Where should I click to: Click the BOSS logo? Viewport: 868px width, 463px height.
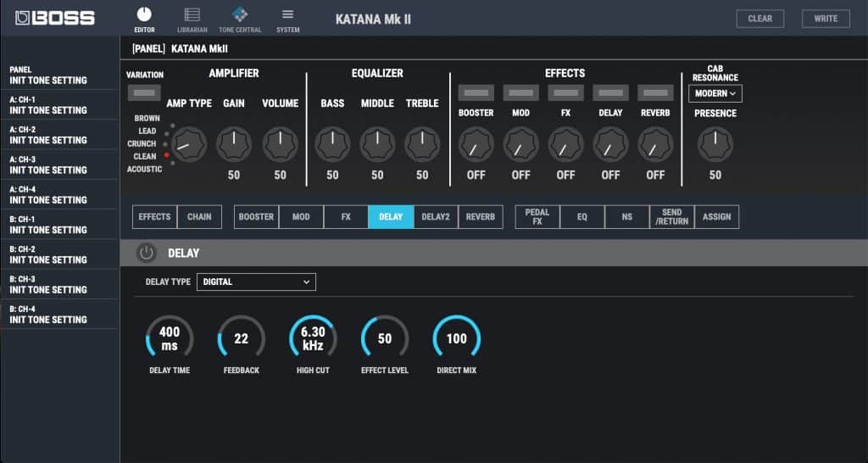(x=55, y=18)
